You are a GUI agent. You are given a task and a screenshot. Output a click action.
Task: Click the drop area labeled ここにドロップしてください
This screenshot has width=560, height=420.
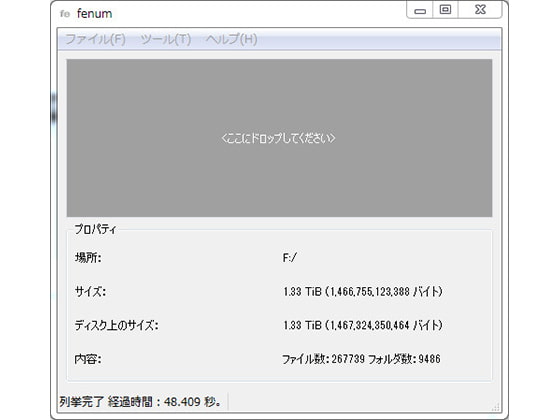[279, 138]
